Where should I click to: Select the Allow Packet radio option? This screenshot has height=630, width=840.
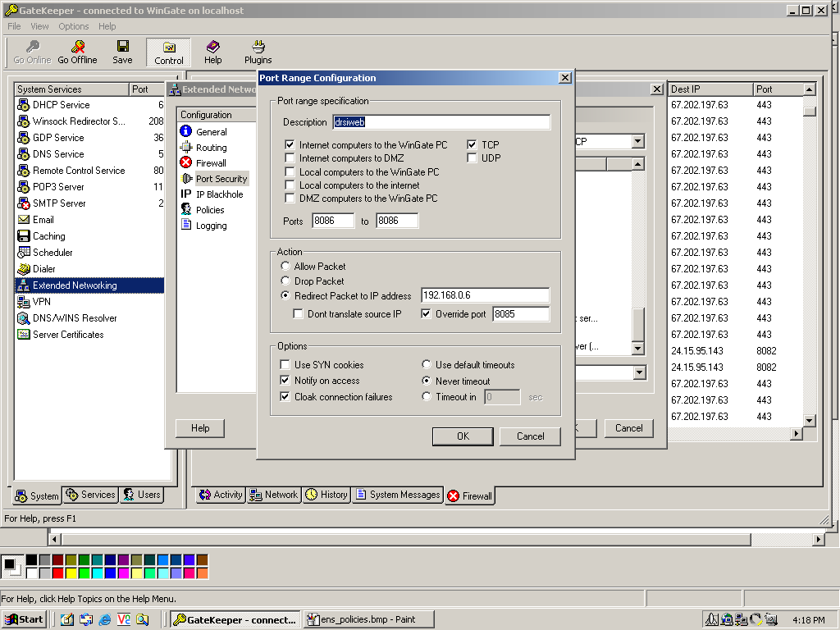[x=285, y=267]
